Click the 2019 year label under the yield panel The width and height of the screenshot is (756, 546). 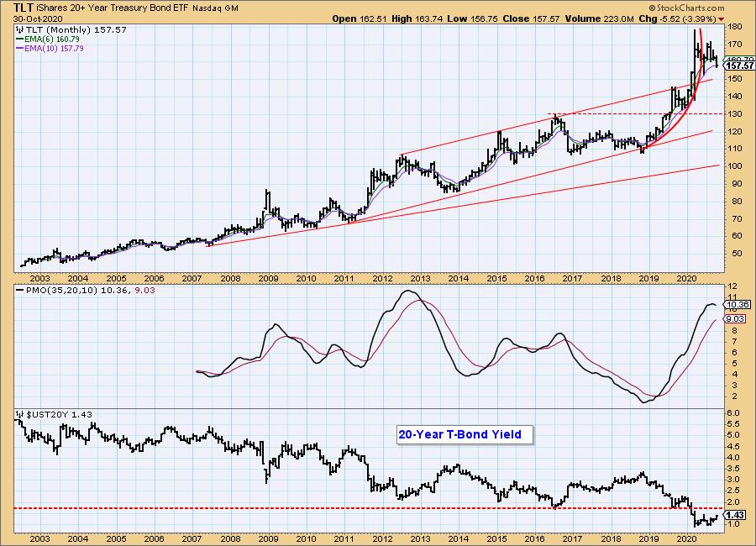(x=648, y=538)
